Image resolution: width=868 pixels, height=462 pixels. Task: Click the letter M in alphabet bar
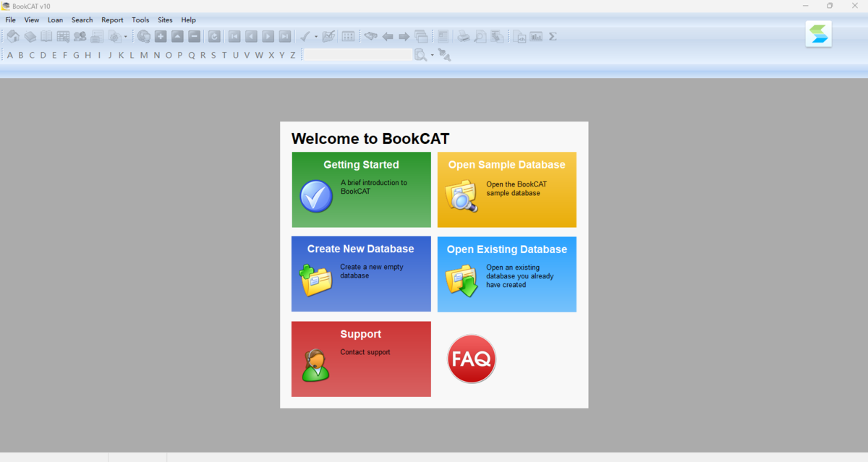click(144, 55)
